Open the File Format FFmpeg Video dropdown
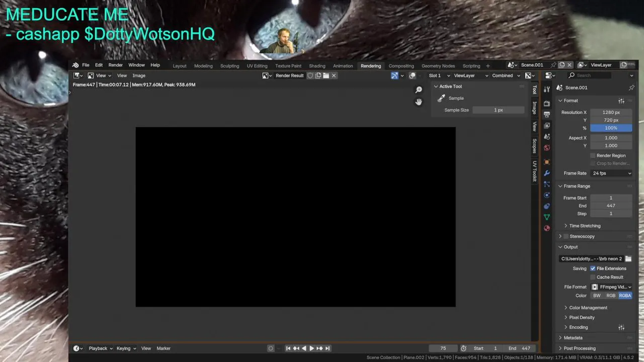Viewport: 644px width, 362px height. pos(611,287)
